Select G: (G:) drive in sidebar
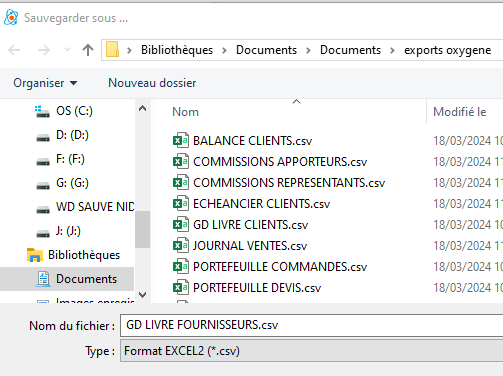Image resolution: width=503 pixels, height=376 pixels. [72, 183]
